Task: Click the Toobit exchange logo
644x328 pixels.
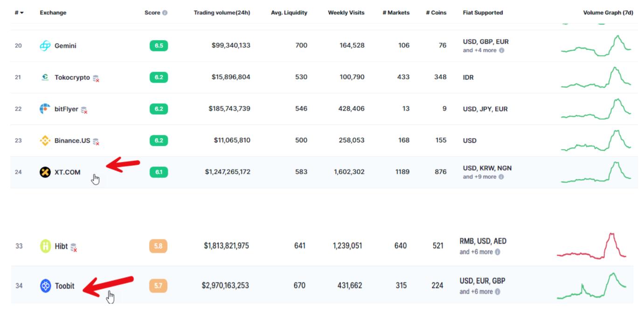Action: click(x=45, y=286)
